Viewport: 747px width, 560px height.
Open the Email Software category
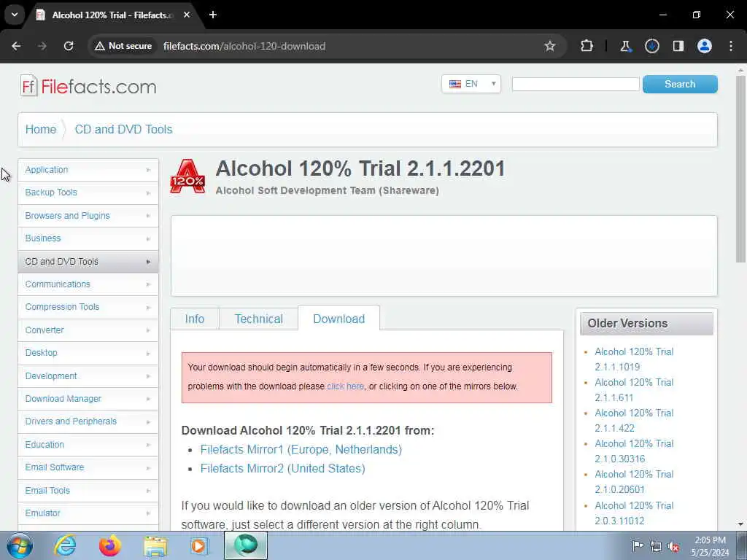click(x=88, y=467)
